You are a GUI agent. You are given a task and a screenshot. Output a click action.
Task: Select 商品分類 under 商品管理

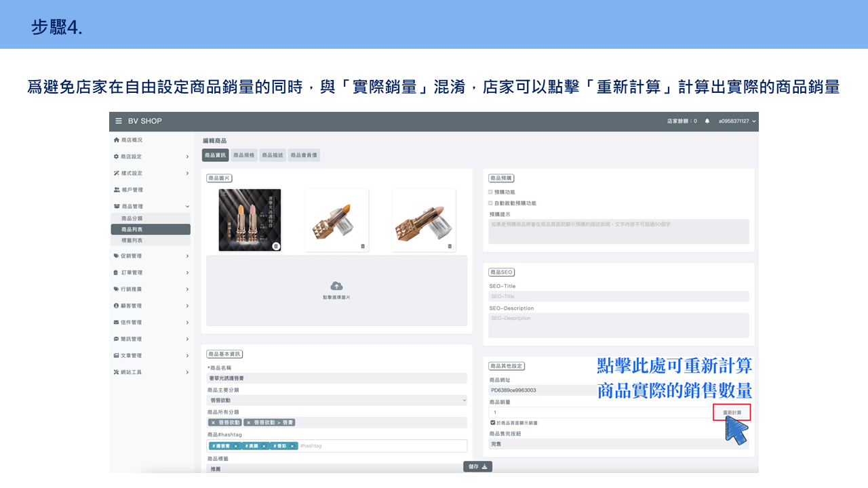[x=151, y=218]
